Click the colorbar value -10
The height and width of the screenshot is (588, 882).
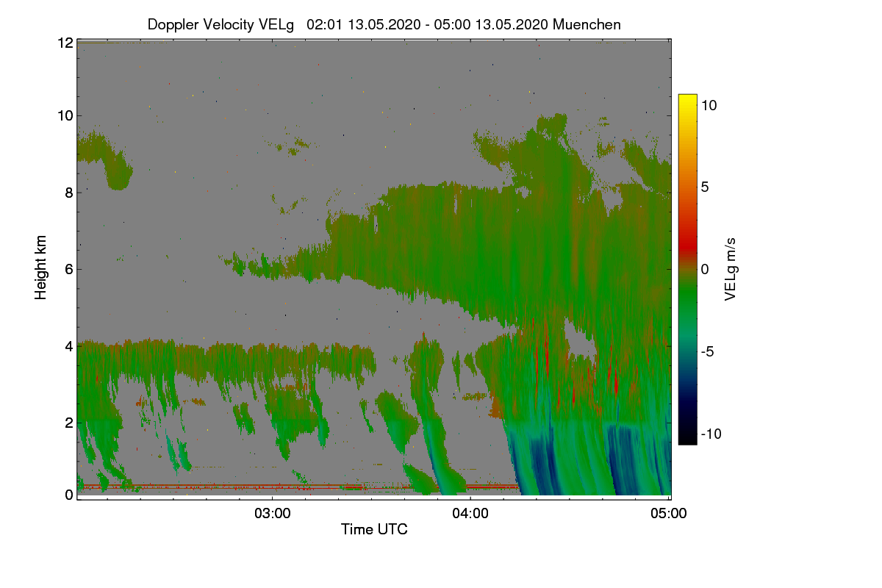click(x=710, y=434)
